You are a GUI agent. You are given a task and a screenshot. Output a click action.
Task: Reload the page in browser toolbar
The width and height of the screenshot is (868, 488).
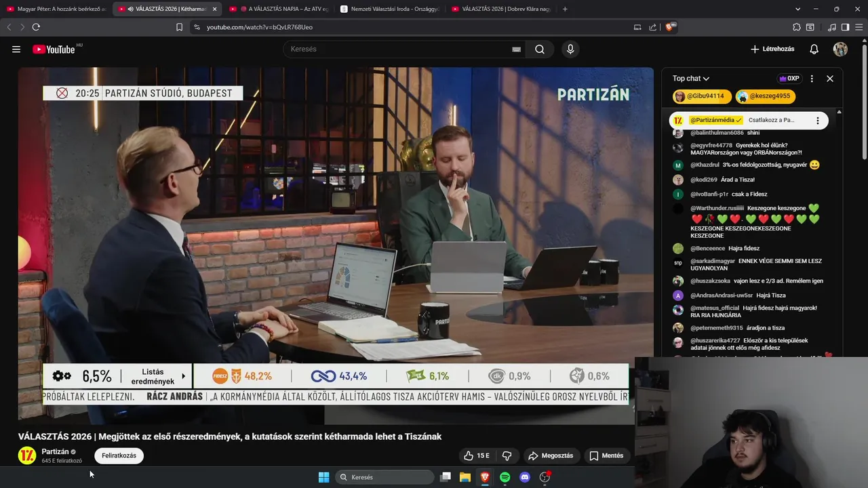36,27
